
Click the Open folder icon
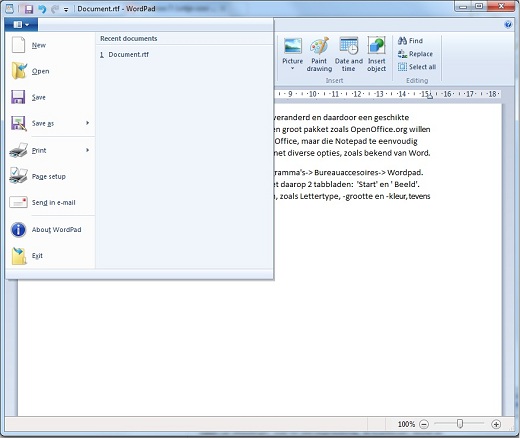click(x=19, y=71)
